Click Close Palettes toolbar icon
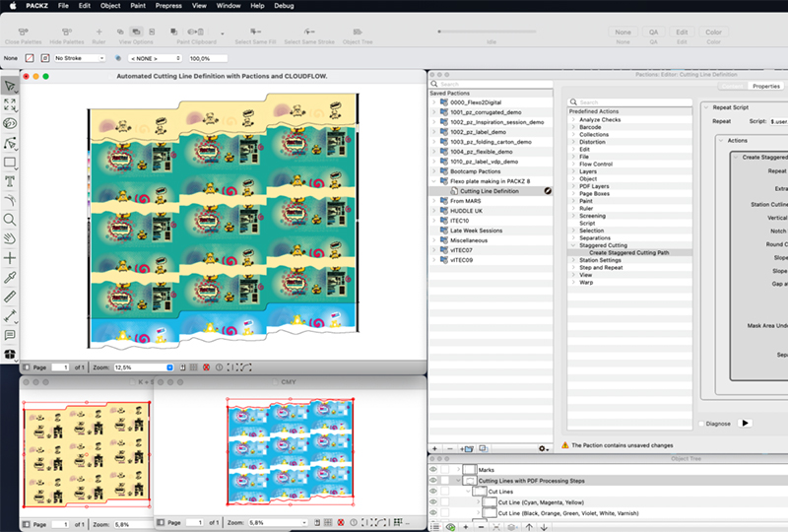Viewport: 788px width, 532px height. pyautogui.click(x=23, y=33)
